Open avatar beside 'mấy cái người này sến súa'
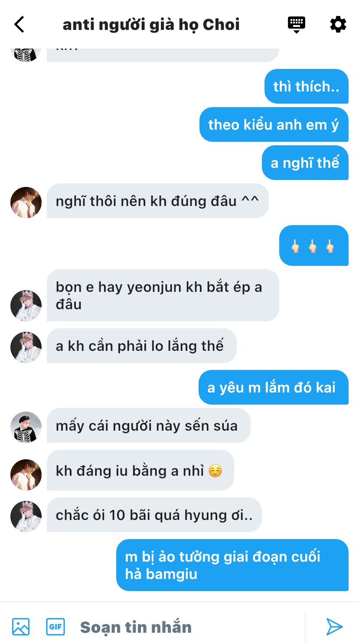The height and width of the screenshot is (644, 359). tap(26, 427)
